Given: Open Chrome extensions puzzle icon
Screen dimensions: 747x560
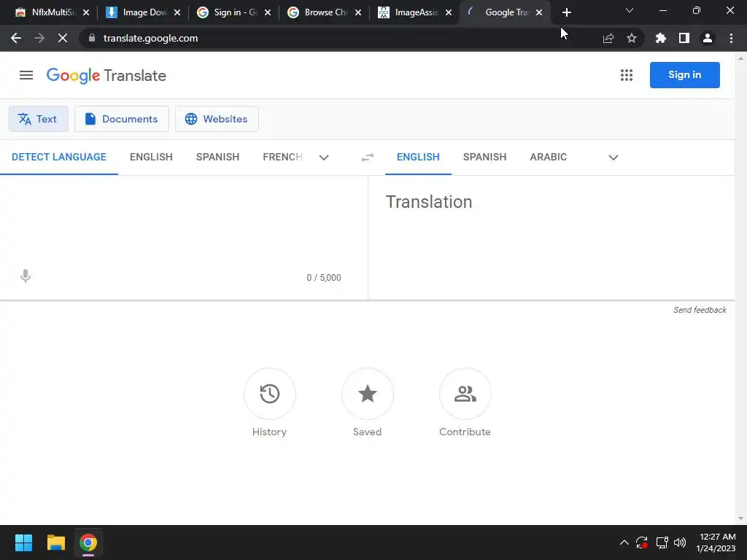Looking at the screenshot, I should click(661, 38).
